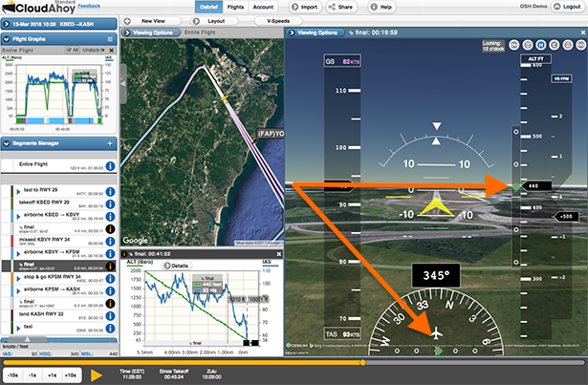Open Help
The image size is (588, 385).
(381, 7)
